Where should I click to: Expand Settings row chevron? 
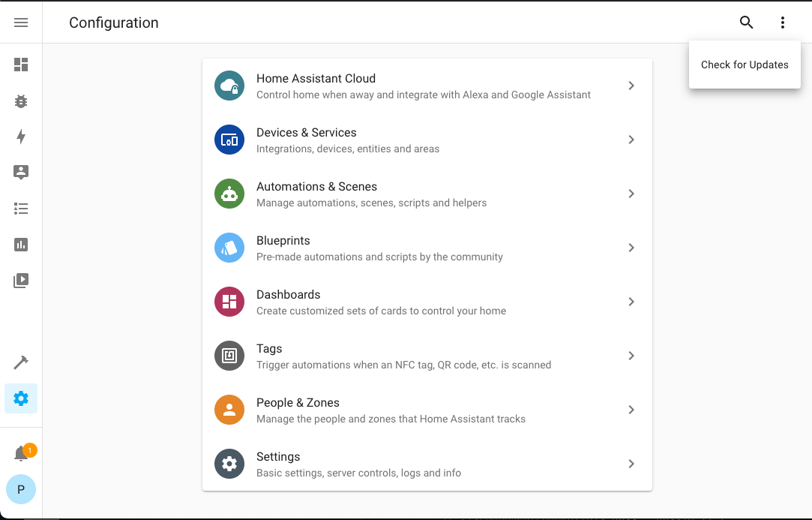tap(631, 464)
